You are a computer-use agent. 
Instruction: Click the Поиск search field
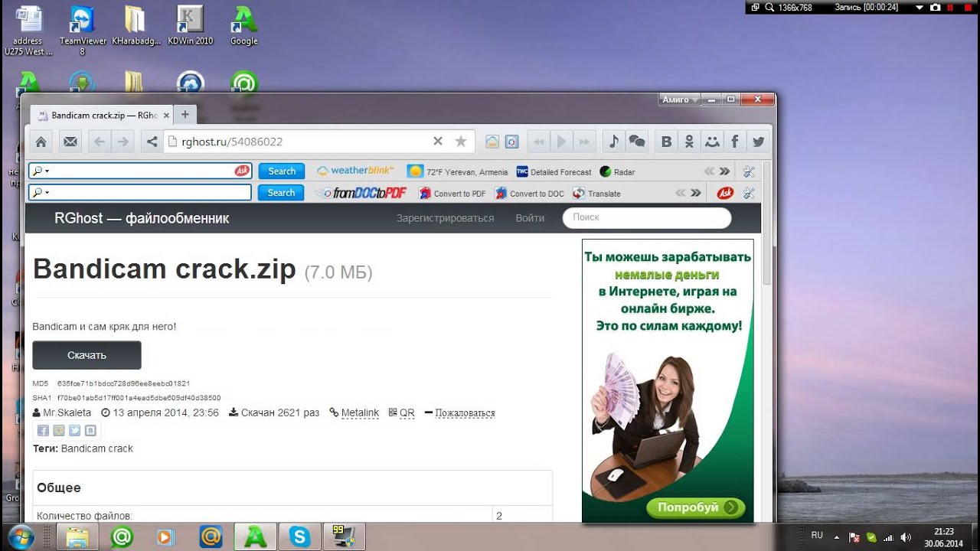(647, 217)
